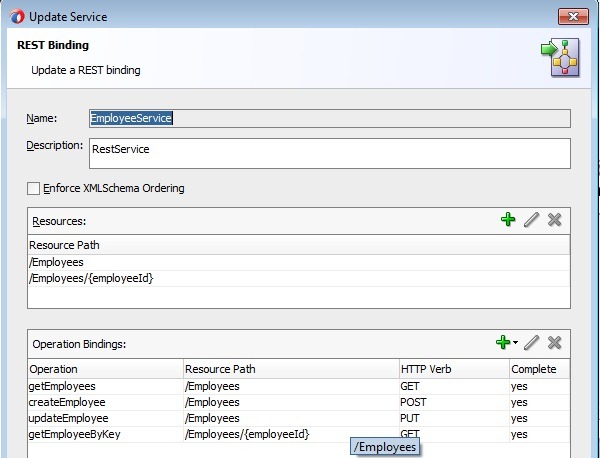
Task: Click the Name field with EmployeeService
Action: tap(329, 118)
